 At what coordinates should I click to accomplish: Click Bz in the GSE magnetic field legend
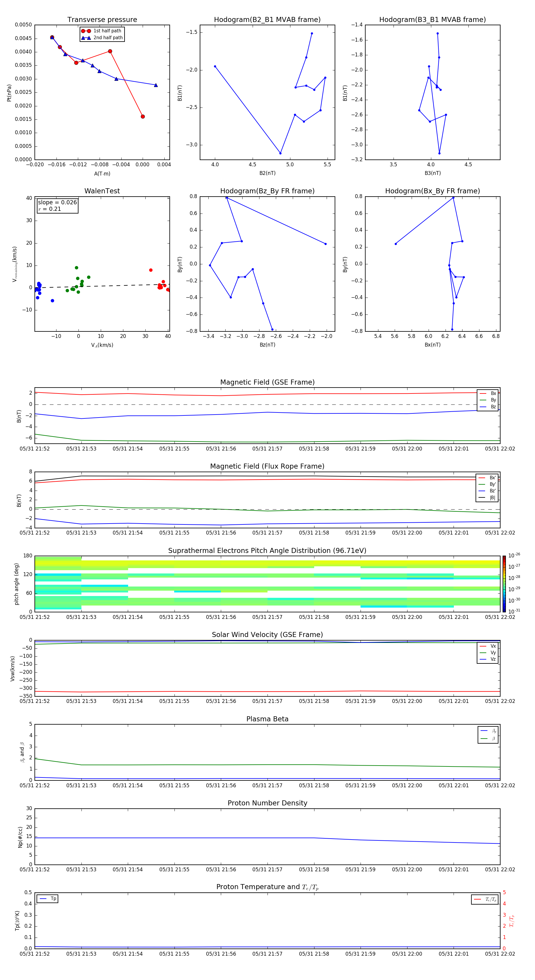(x=488, y=407)
